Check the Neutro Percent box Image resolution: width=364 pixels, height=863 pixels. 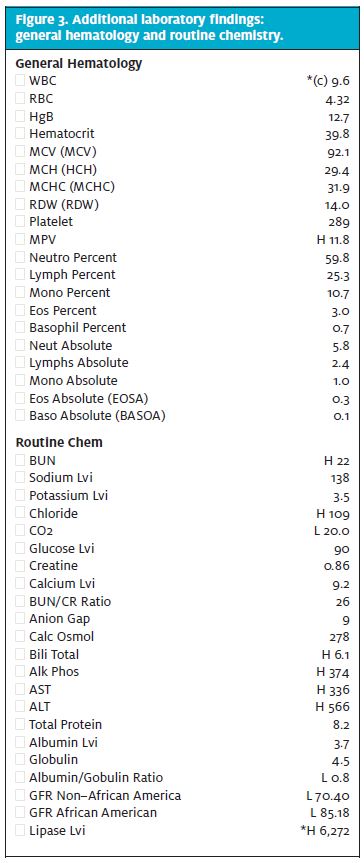20,257
